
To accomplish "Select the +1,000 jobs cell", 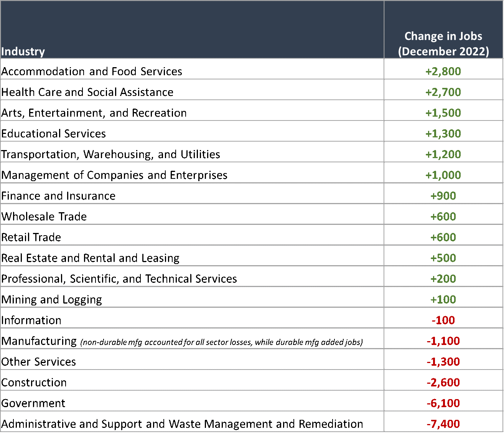I will tap(443, 175).
